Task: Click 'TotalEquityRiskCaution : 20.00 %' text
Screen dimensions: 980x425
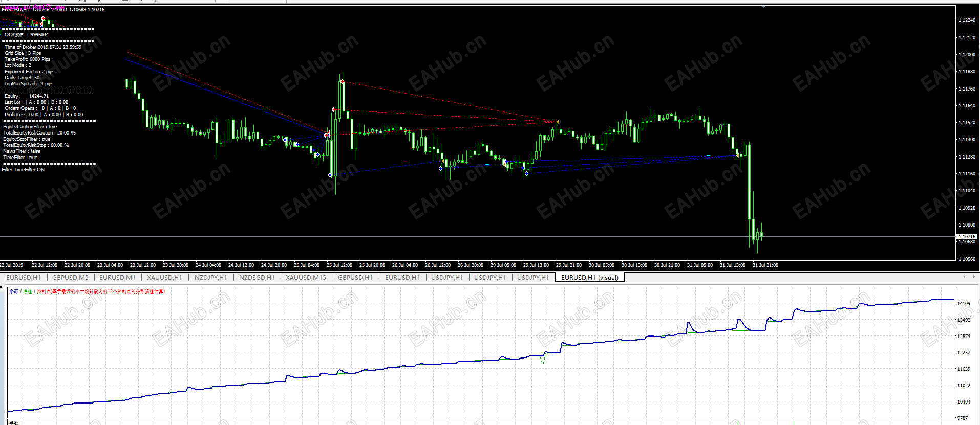Action: click(x=39, y=133)
